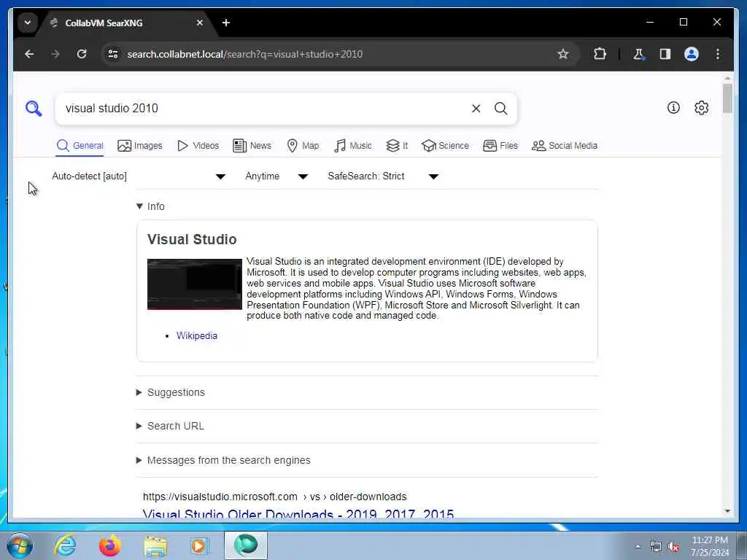Expand Messages from the search engines

point(223,460)
